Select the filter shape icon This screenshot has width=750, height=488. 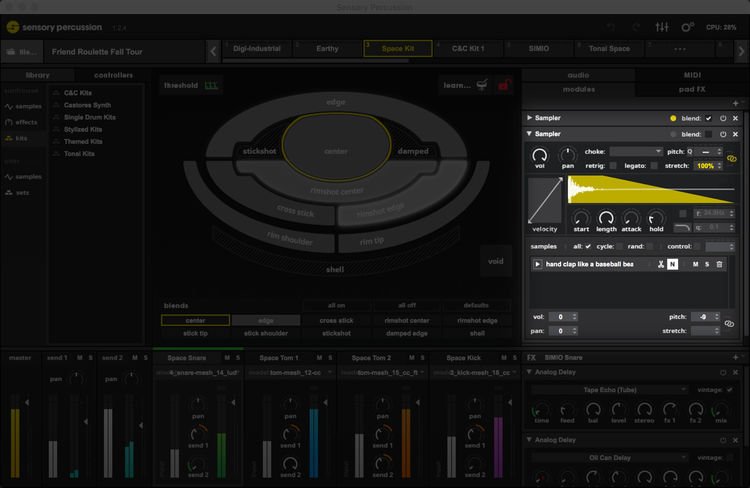(682, 228)
